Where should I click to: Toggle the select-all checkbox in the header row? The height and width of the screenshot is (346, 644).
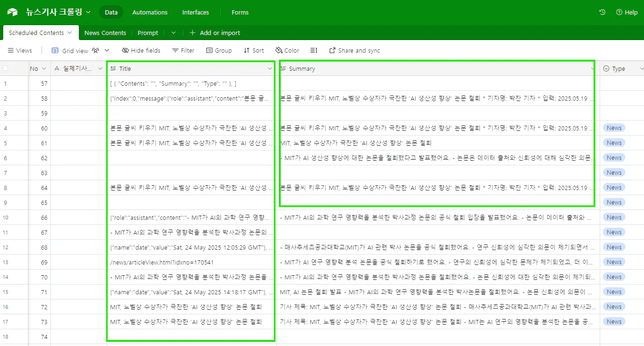point(6,68)
